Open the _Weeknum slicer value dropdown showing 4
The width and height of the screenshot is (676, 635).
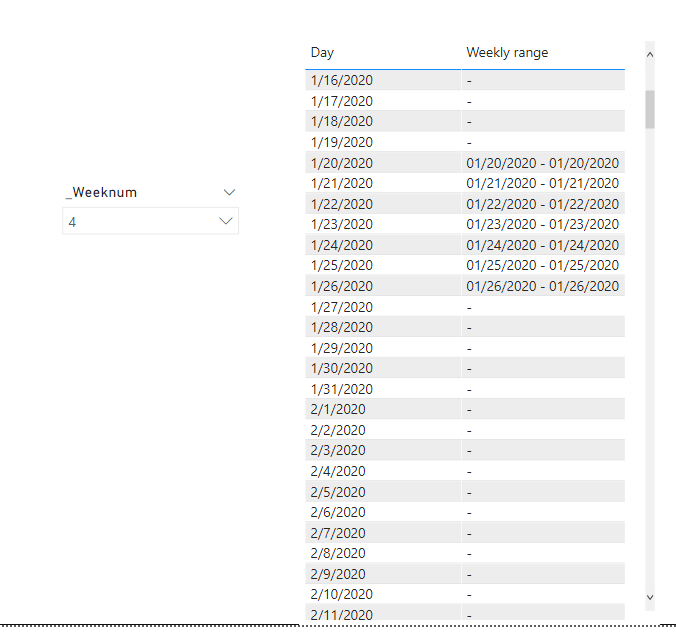pos(150,221)
